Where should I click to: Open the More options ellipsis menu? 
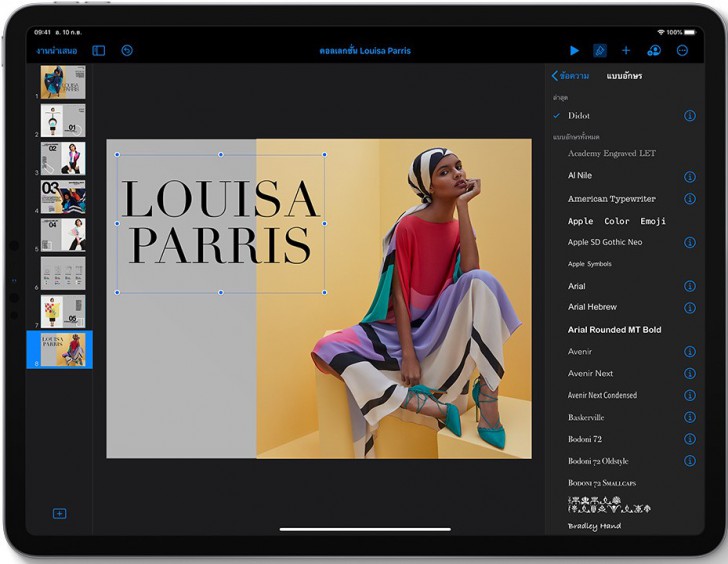pos(683,50)
